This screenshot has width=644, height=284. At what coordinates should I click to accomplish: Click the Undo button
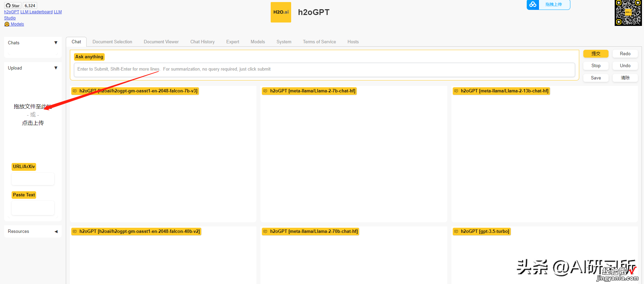pos(625,65)
